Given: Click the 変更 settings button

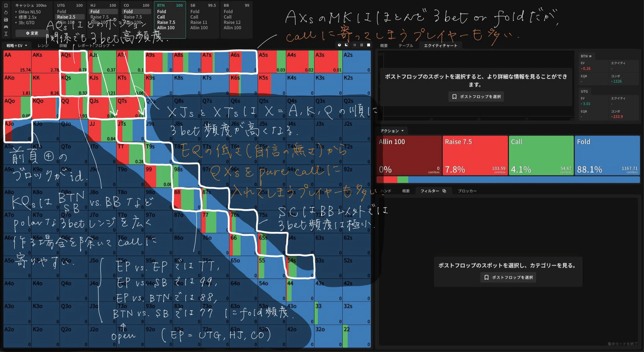Looking at the screenshot, I should (32, 33).
